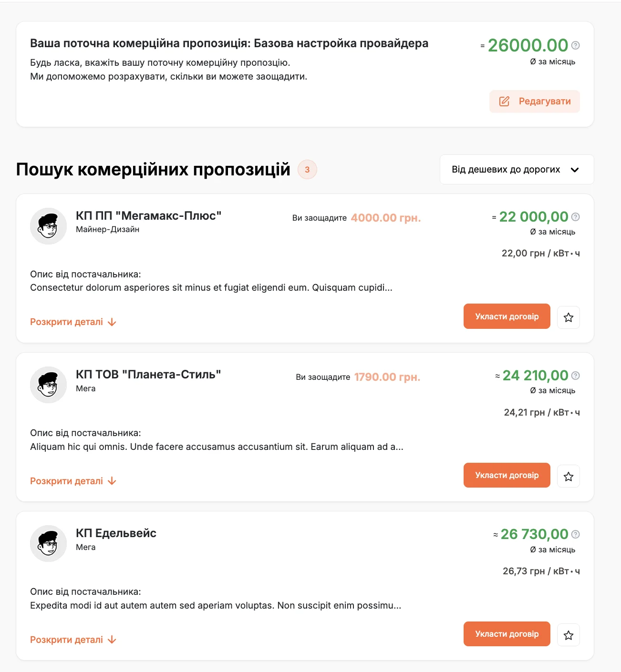Open the sort dropdown Від дешевих до дорогих
The image size is (621, 672).
516,170
